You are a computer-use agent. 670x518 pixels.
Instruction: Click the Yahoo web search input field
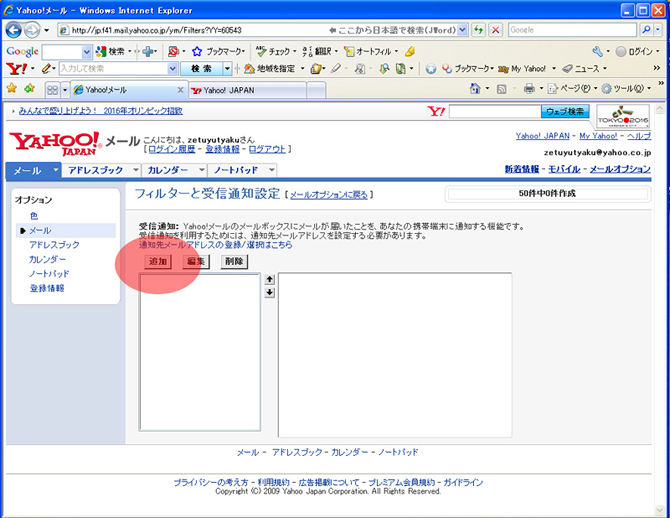(x=494, y=112)
